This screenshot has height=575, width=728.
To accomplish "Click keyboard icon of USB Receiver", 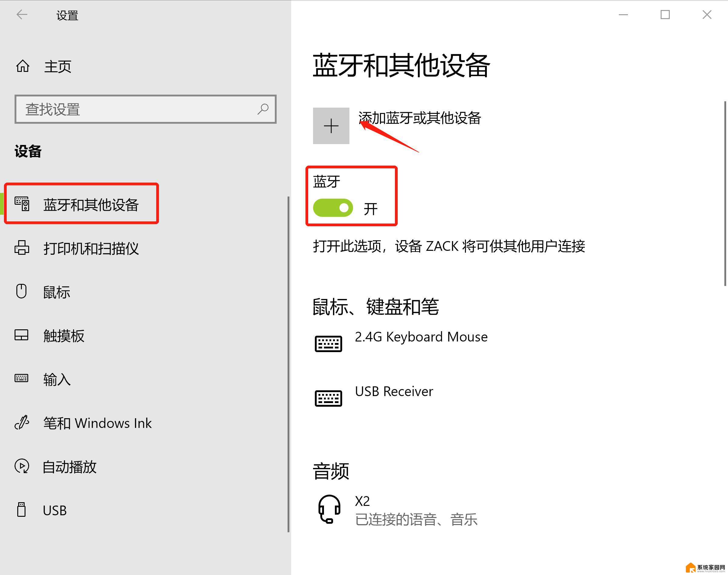I will point(328,398).
